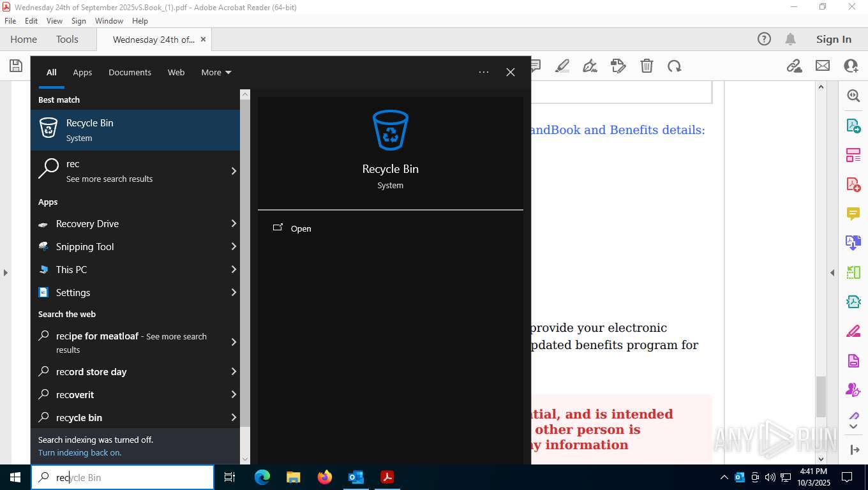This screenshot has width=868, height=490.
Task: Close the Wednesday 24th document tab
Action: [x=203, y=39]
